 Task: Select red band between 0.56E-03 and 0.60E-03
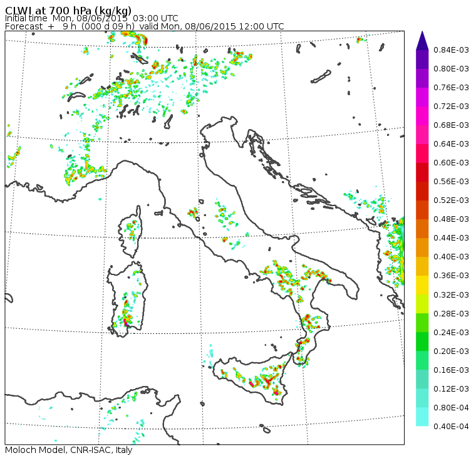click(422, 172)
